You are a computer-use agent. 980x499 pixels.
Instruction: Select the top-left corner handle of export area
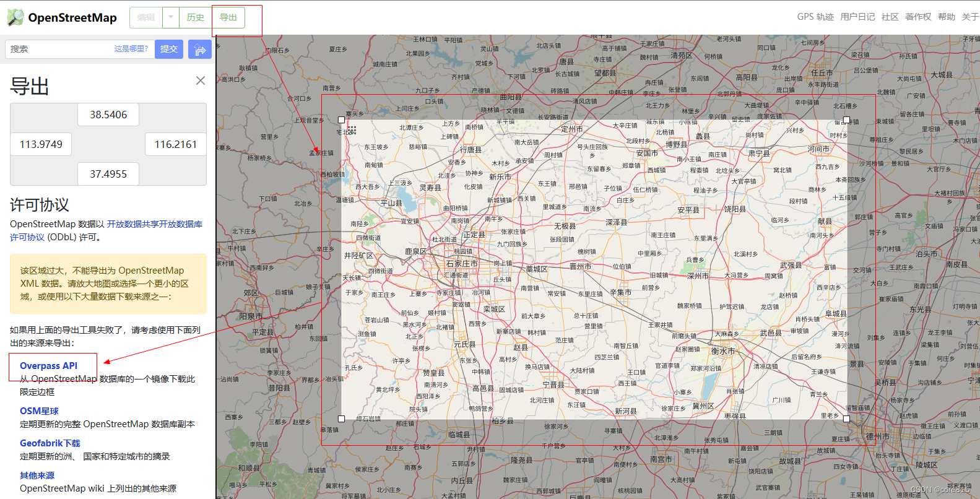coord(341,119)
